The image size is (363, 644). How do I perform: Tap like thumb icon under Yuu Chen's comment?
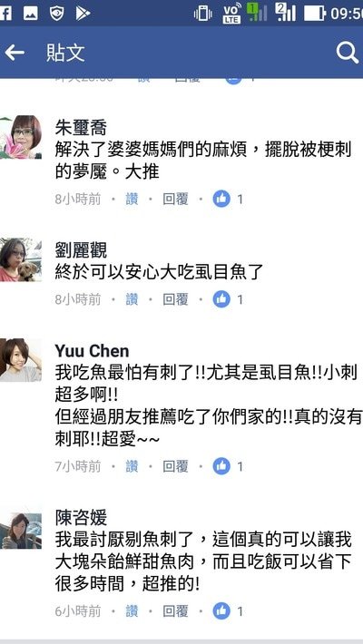[221, 466]
